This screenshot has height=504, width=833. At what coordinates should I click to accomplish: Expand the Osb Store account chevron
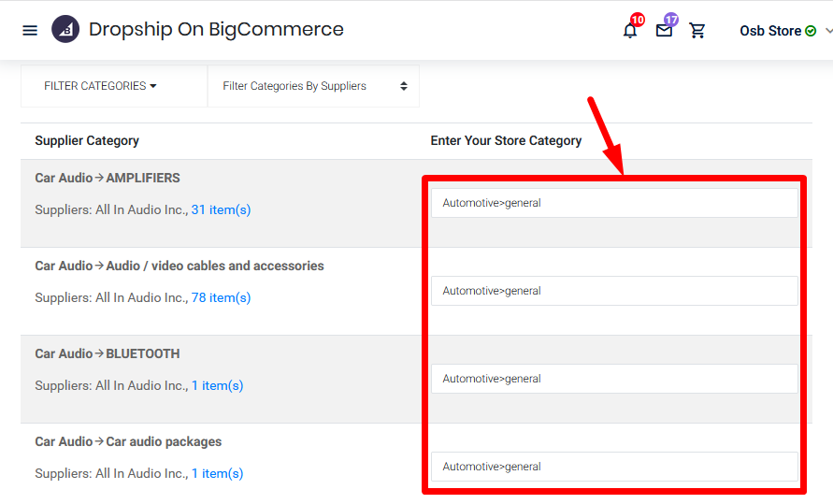pos(828,31)
